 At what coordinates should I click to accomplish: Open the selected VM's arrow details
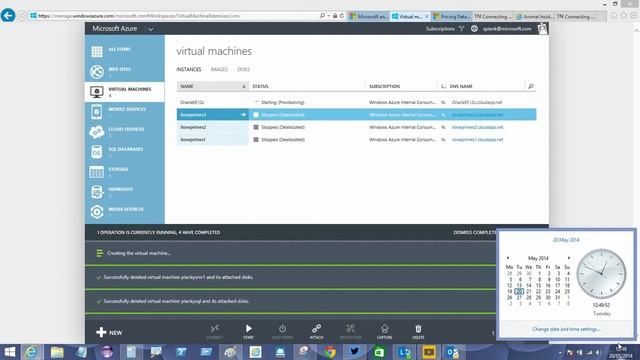pos(243,115)
